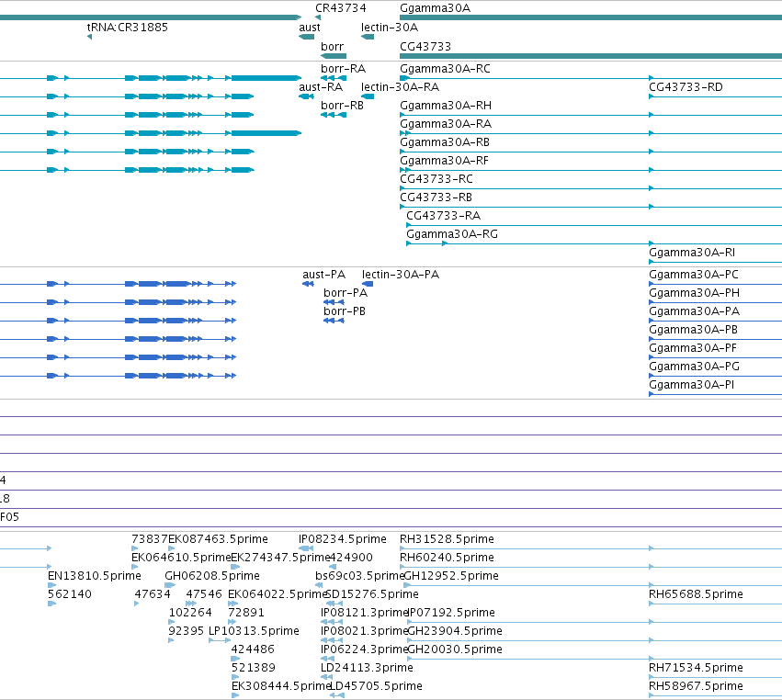Select LD45705.5prime EST label
This screenshot has height=700, width=782.
[376, 686]
